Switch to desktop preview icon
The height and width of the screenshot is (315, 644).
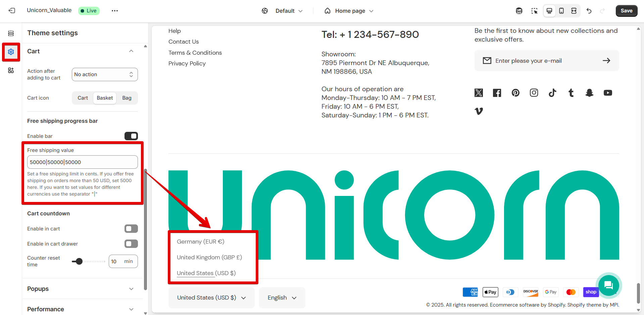[549, 11]
